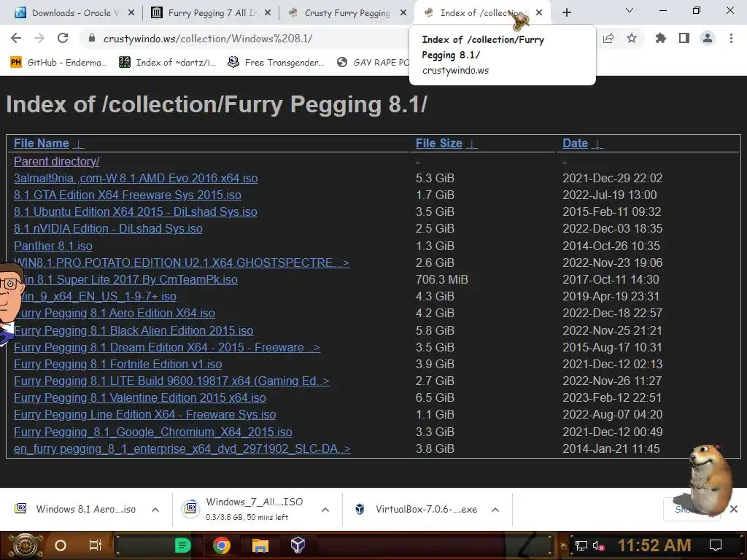The width and height of the screenshot is (747, 560).
Task: Bookmark this page with the star icon
Action: coord(632,38)
